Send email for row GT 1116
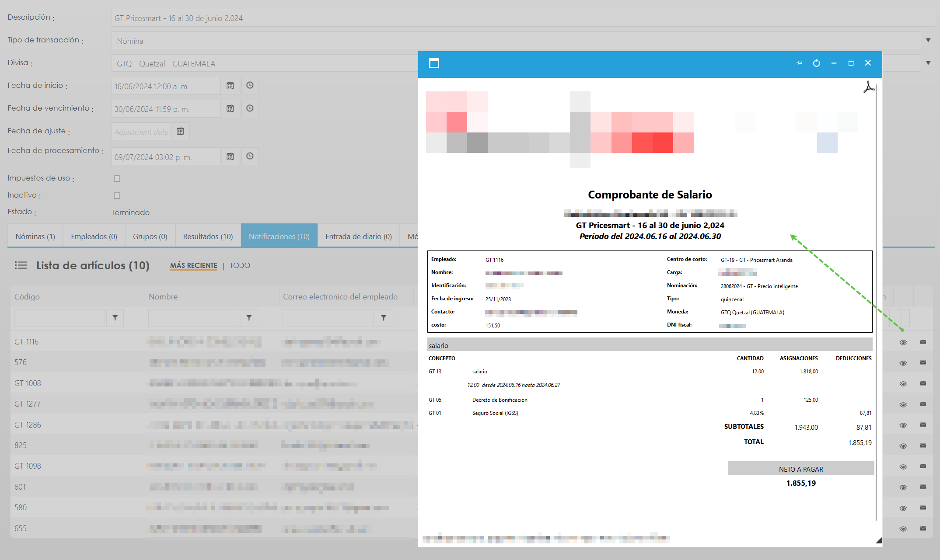940x560 pixels. [x=923, y=342]
